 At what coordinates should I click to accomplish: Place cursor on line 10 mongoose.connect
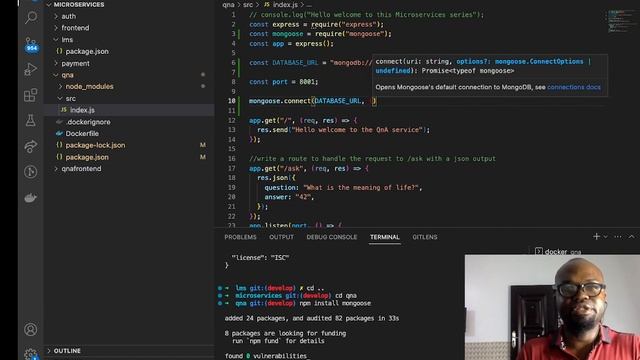[280, 101]
